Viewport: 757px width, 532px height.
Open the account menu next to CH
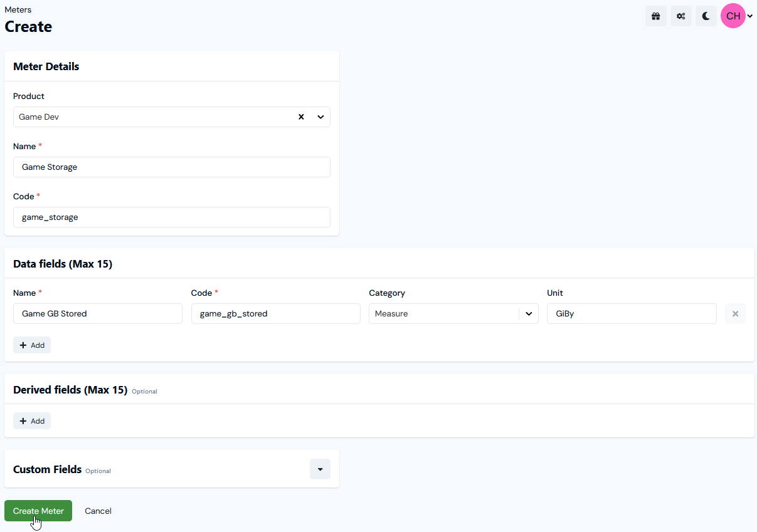click(x=749, y=16)
